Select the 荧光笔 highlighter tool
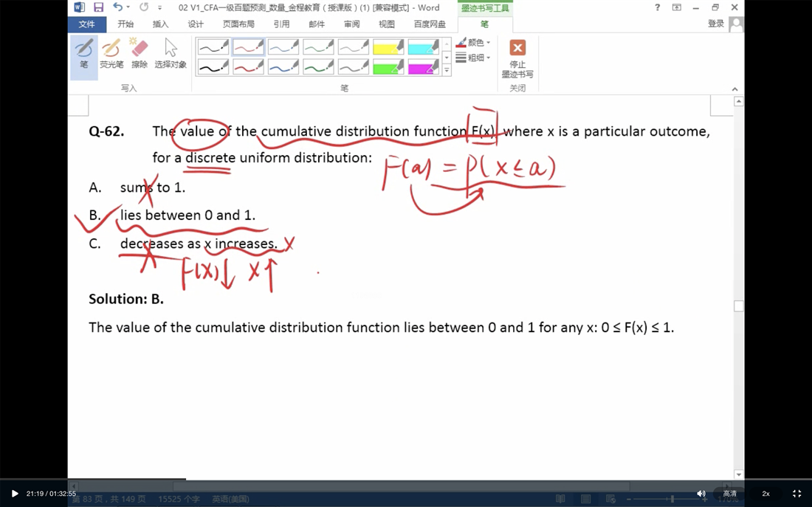812x507 pixels. coord(111,54)
